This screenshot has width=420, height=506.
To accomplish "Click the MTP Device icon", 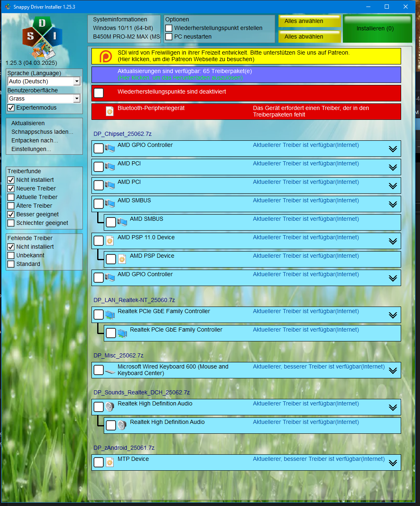I will [x=110, y=462].
